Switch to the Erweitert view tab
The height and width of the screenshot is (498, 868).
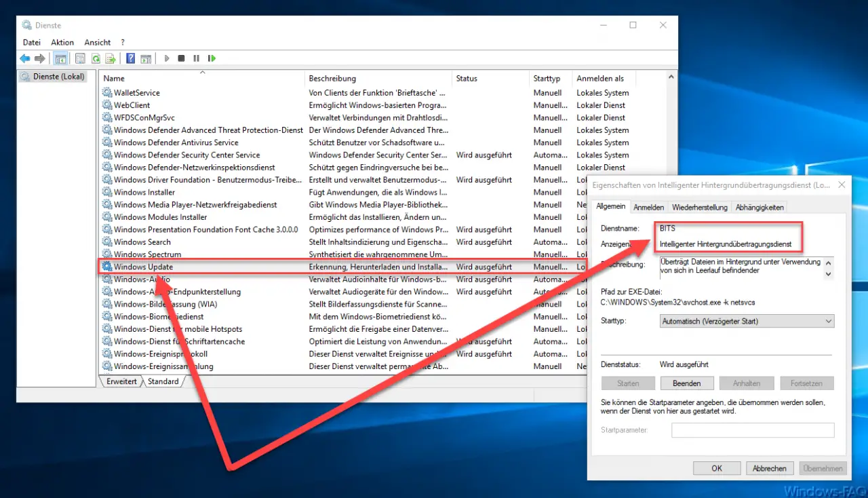point(121,381)
